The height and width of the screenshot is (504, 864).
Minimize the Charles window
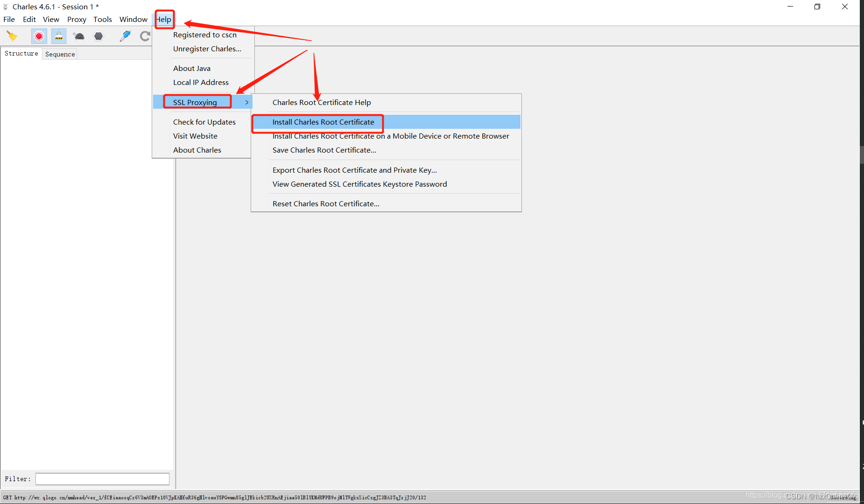pos(790,7)
